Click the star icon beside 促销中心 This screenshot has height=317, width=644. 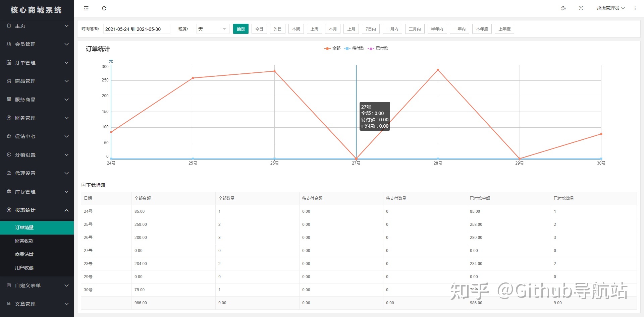click(9, 136)
